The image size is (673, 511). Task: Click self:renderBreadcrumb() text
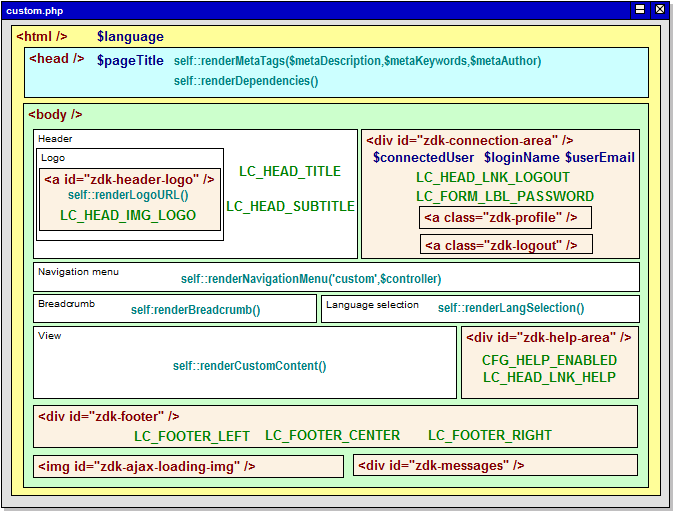[x=195, y=310]
